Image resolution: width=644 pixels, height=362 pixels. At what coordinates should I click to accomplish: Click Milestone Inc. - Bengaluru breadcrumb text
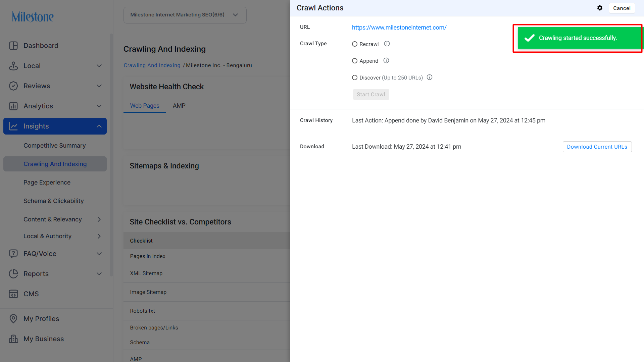[x=219, y=65]
